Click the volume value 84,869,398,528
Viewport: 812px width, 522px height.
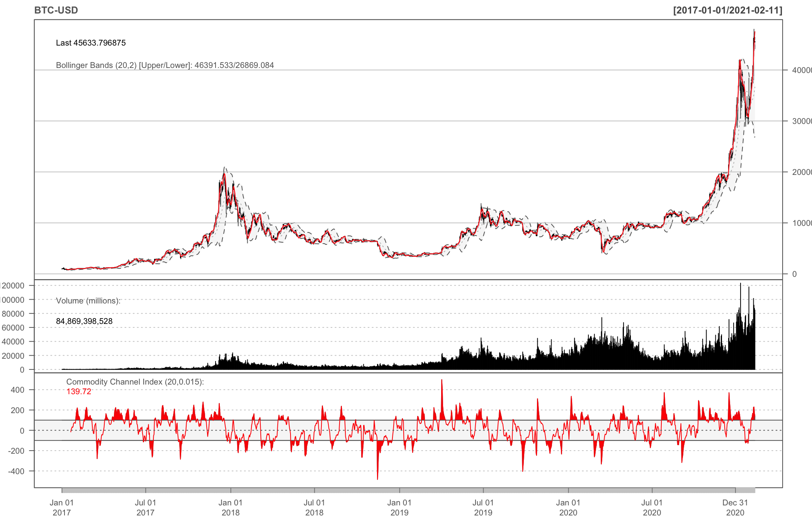84,321
